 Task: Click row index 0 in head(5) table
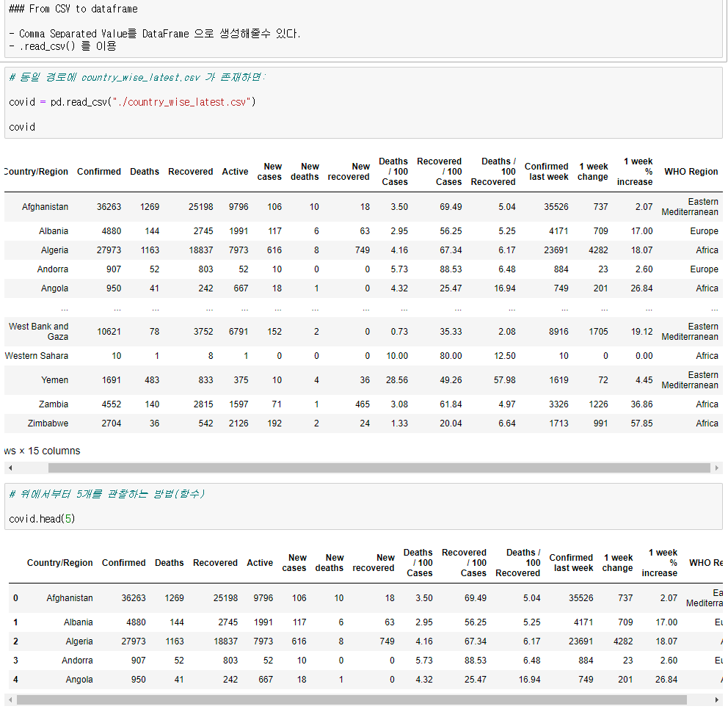click(x=16, y=597)
